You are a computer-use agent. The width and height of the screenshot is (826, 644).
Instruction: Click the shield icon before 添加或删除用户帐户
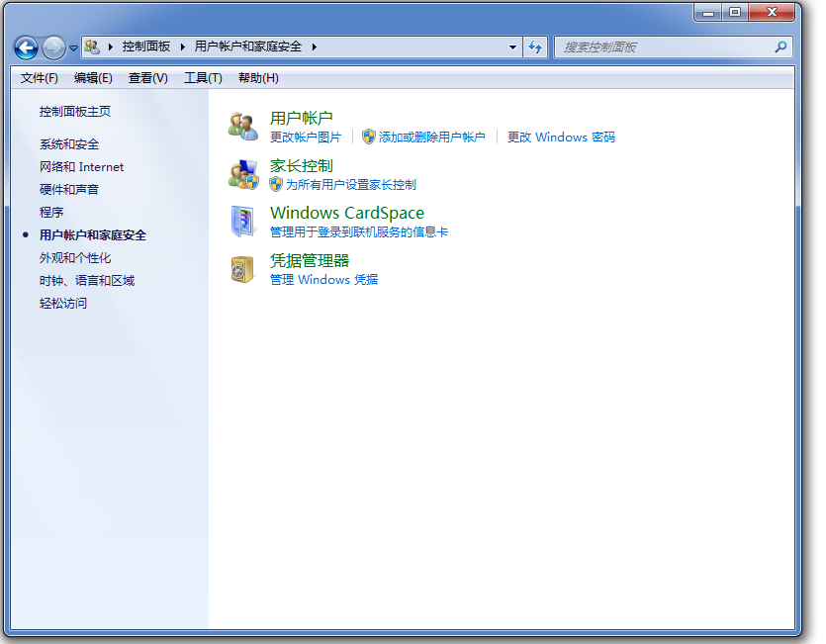[x=369, y=138]
